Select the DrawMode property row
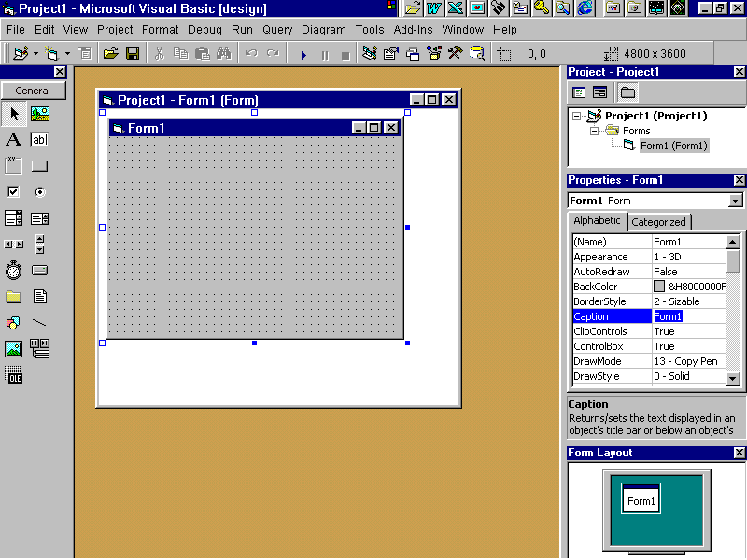The image size is (747, 560). tap(649, 361)
